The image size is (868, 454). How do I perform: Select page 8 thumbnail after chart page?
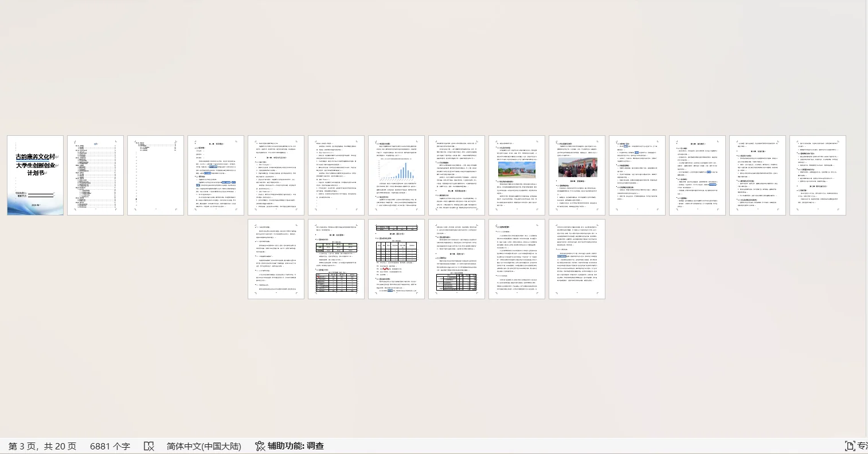coord(457,175)
